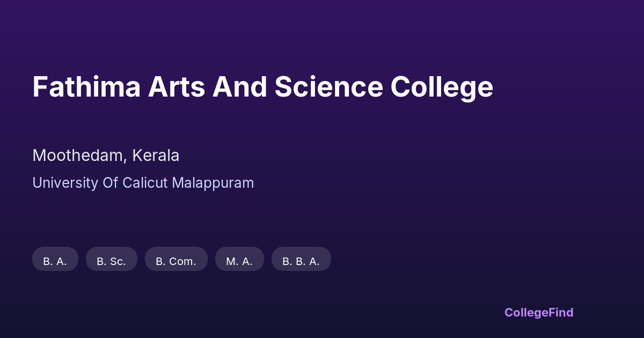Click the Moothedam, Kerala location text
644x338 pixels.
coord(106,156)
